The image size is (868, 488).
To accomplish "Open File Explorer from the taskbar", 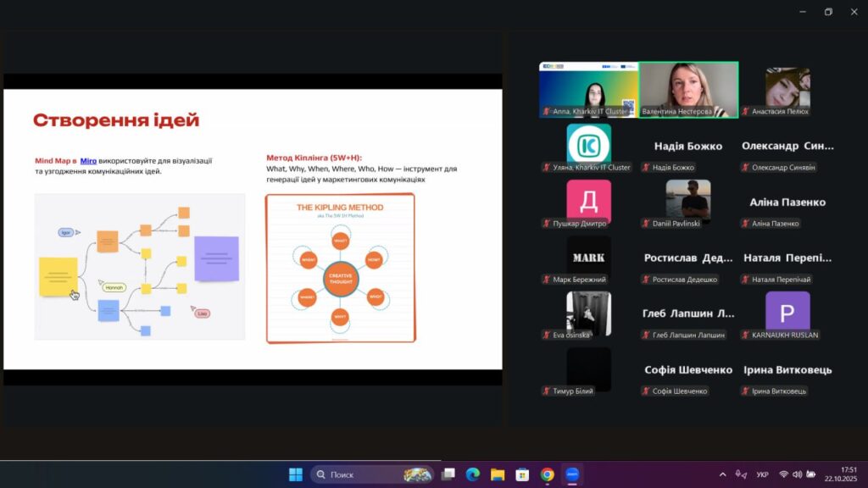I will 498,474.
